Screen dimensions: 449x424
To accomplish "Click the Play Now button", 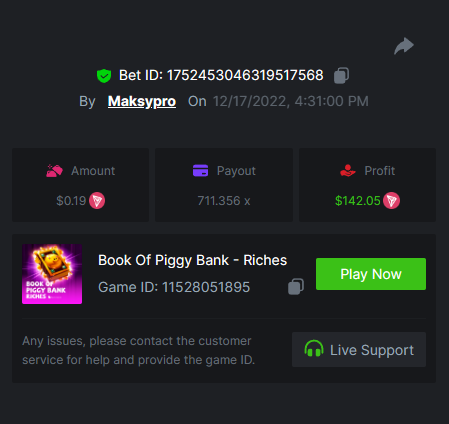I will click(371, 274).
